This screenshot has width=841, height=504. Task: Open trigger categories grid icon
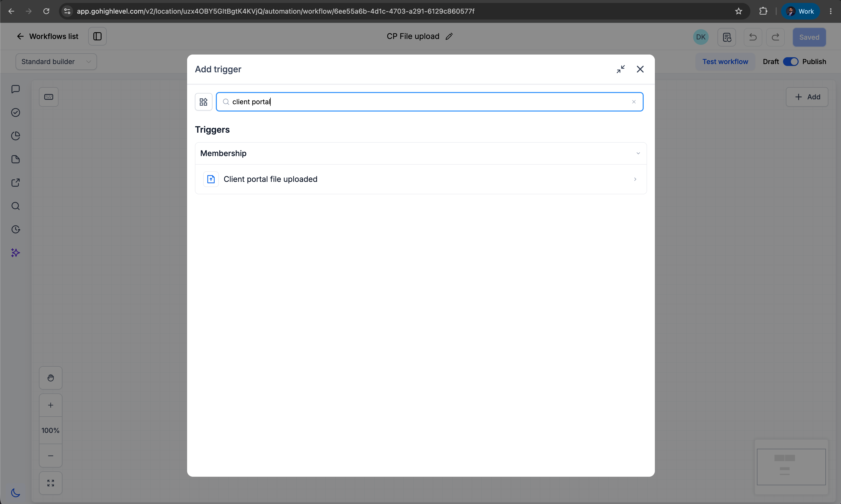click(x=203, y=102)
